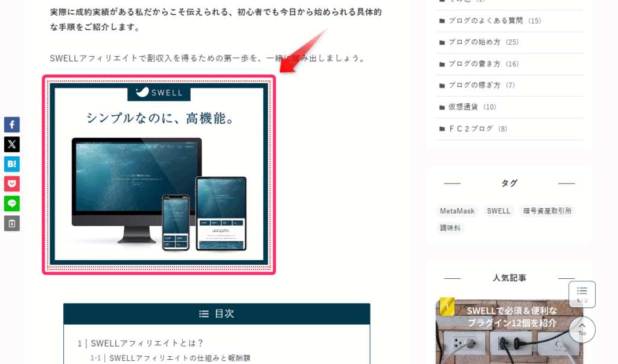Share the post on X
Screen dimensions: 618x364
(12, 144)
